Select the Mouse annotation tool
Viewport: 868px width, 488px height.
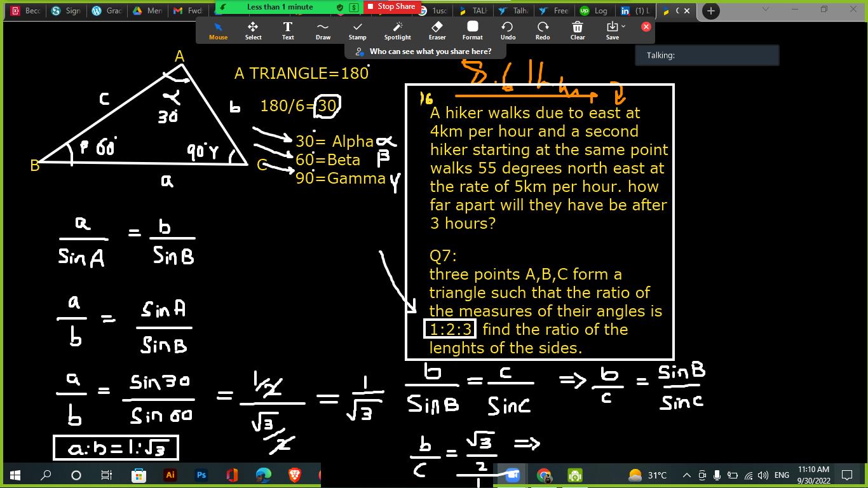[218, 30]
